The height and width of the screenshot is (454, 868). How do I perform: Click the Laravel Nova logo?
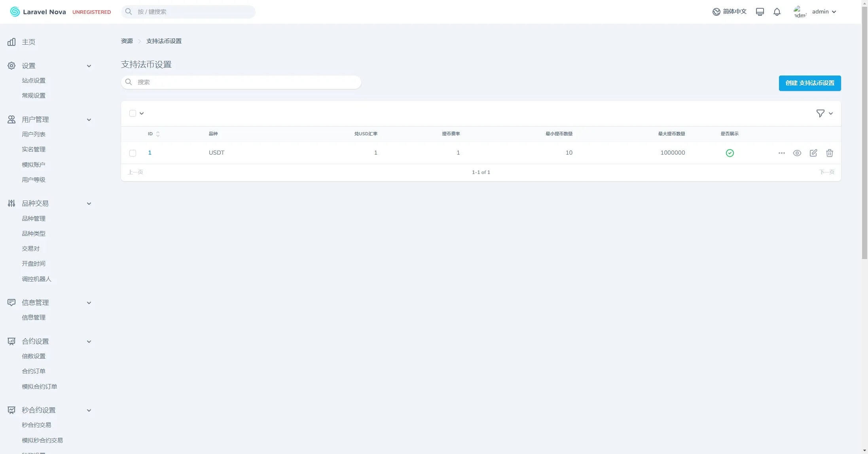pos(38,12)
